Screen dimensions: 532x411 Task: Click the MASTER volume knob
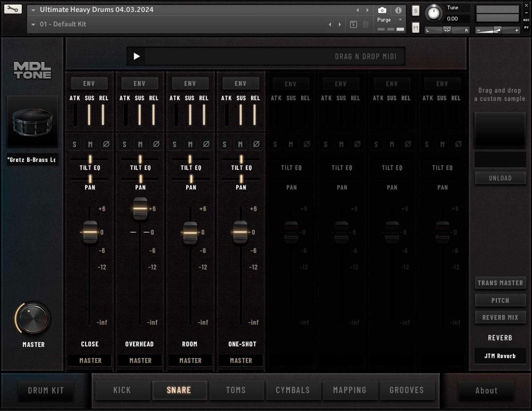(33, 319)
